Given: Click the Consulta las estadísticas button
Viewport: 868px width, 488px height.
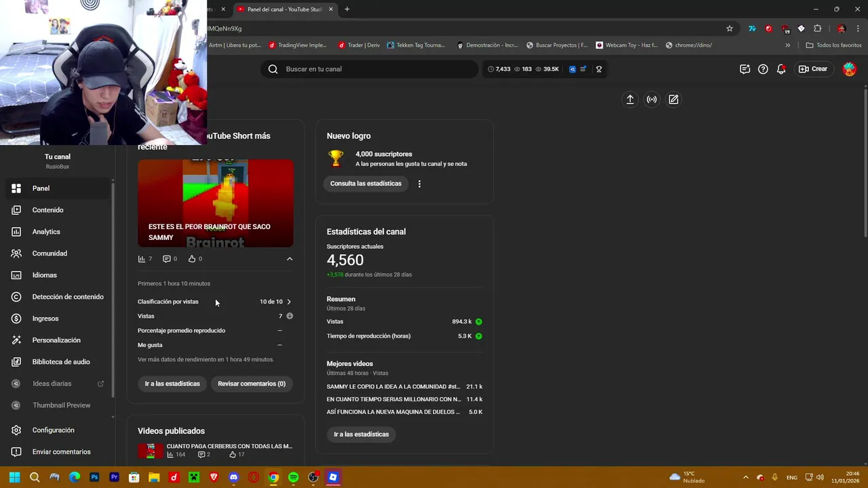Looking at the screenshot, I should [x=366, y=184].
